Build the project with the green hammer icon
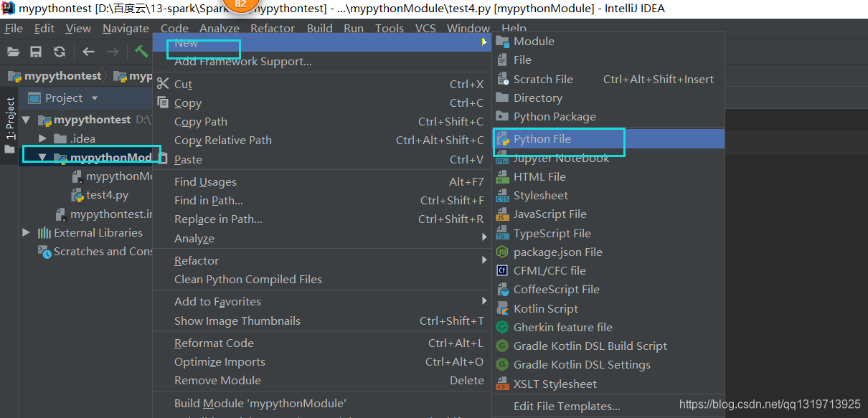868x418 pixels. [x=141, y=52]
